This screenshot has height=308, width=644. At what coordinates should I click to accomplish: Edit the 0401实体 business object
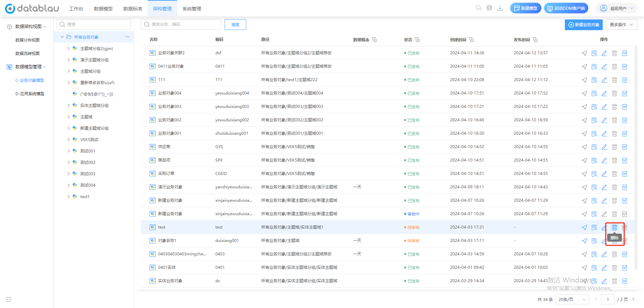coord(604,268)
